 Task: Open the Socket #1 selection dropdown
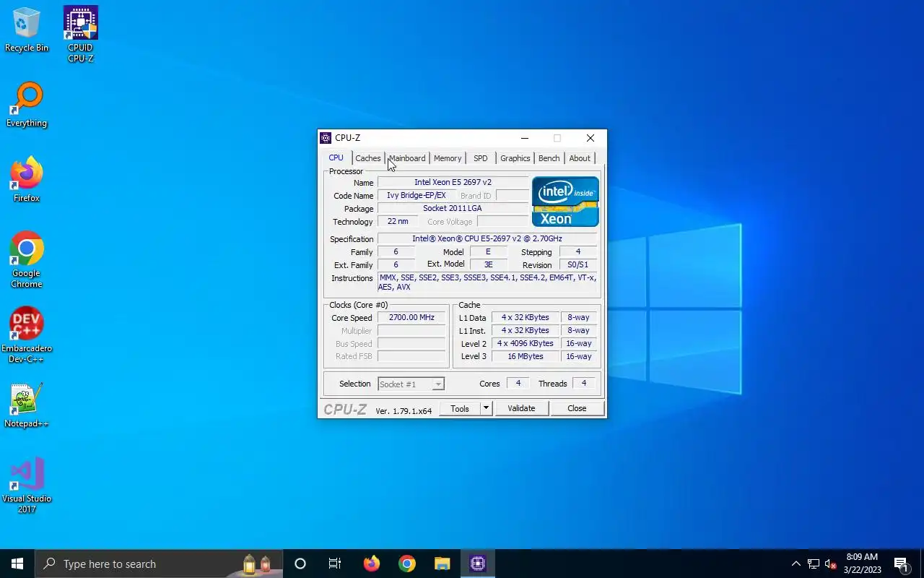(411, 384)
